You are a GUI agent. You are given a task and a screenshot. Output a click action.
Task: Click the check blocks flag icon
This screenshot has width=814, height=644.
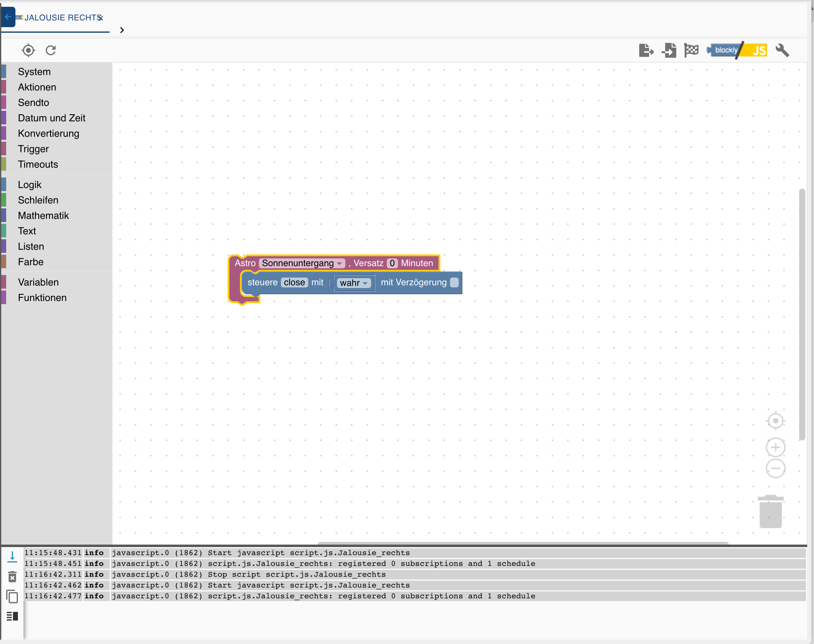pos(691,50)
